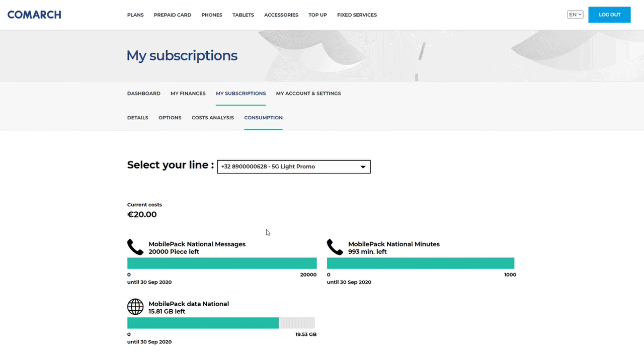Click the MobilePack data National usage bar
Viewport: 644px width, 362px height.
(221, 323)
